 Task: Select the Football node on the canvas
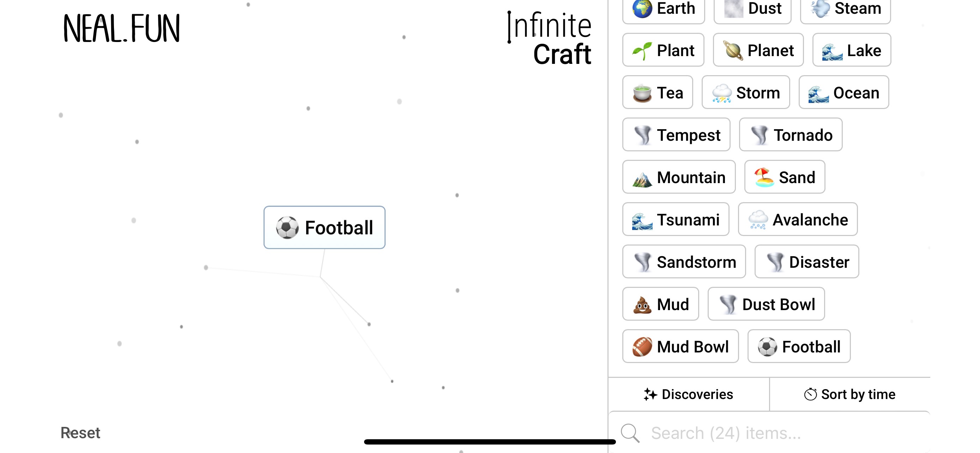coord(324,228)
